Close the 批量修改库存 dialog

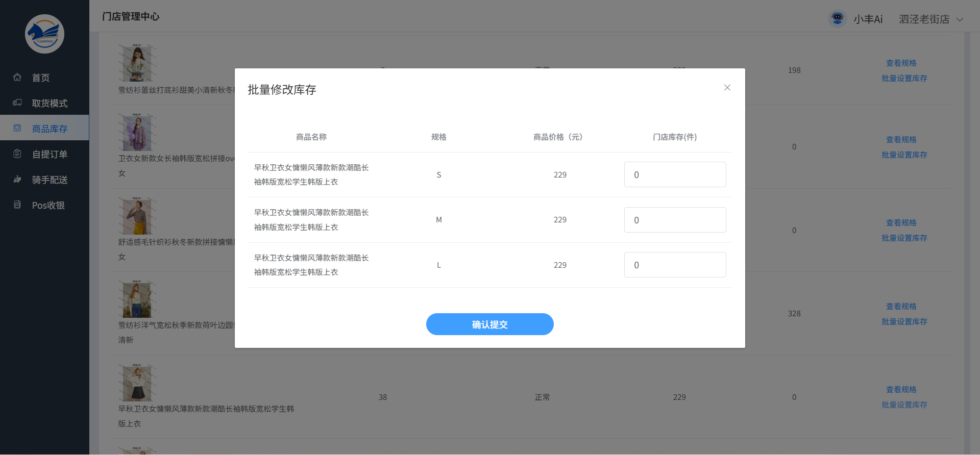click(727, 88)
